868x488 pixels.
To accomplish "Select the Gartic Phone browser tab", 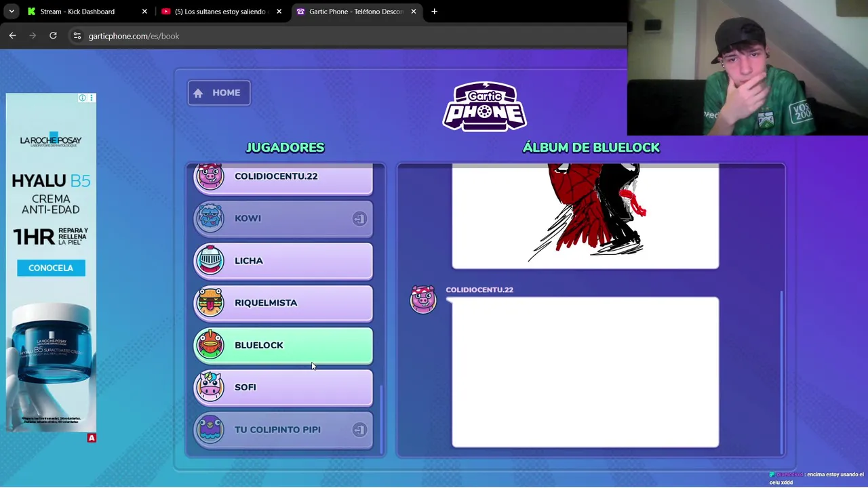I will click(x=356, y=12).
